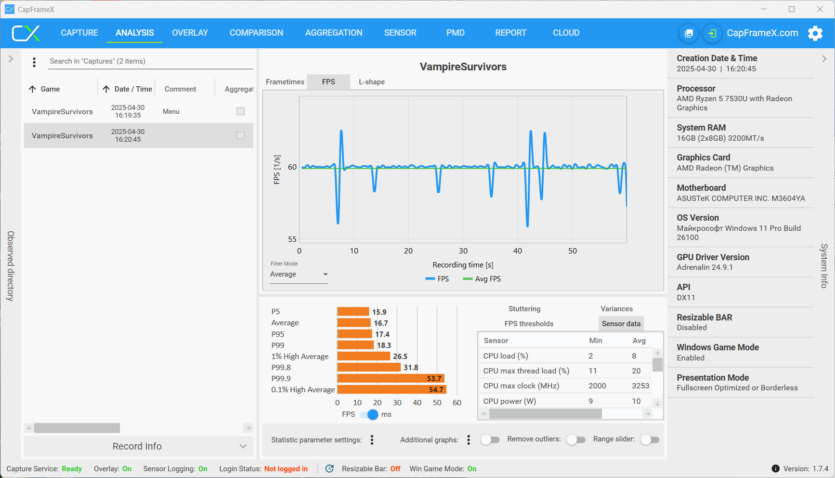
Task: Click the FPS legend entry
Action: click(x=437, y=279)
